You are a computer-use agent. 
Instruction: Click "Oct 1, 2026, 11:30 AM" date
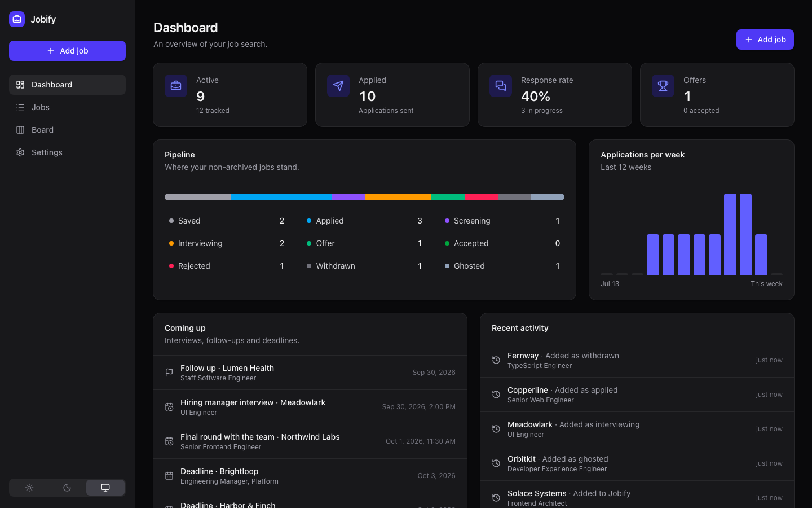point(421,441)
